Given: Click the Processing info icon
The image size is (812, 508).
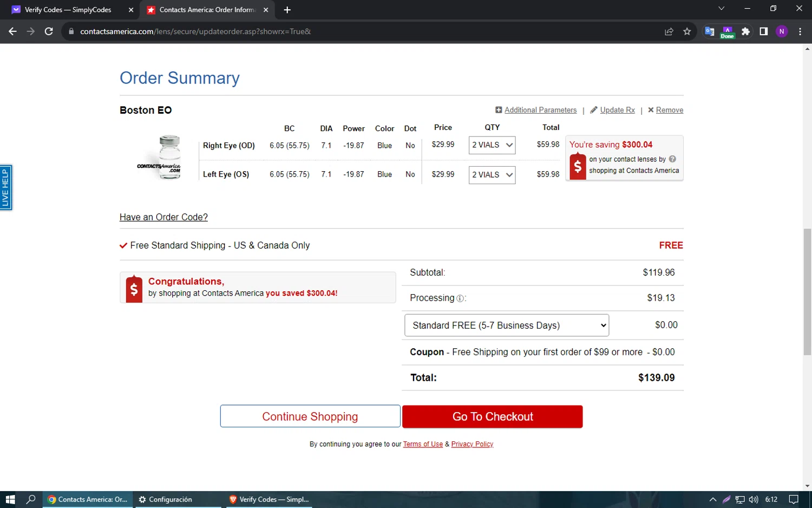Looking at the screenshot, I should [460, 298].
